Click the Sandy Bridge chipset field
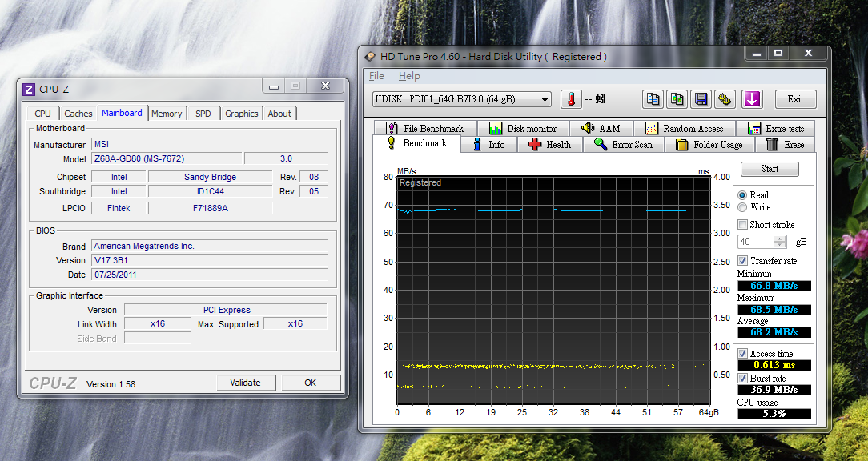Viewport: 868px width, 461px height. pos(211,177)
